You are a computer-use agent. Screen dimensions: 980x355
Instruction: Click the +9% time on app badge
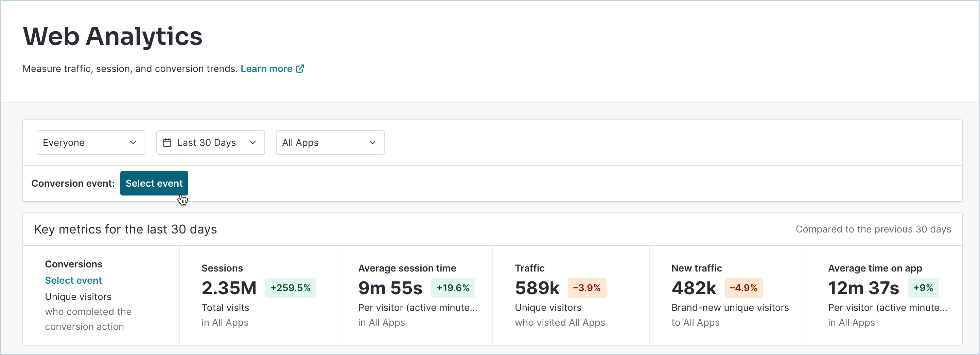coord(923,288)
